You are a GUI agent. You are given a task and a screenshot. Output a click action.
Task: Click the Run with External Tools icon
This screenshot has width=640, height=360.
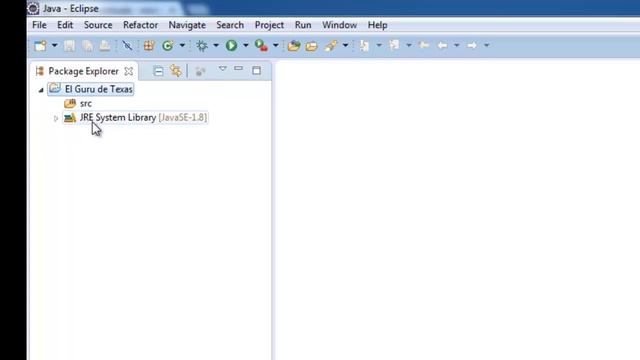click(x=261, y=45)
